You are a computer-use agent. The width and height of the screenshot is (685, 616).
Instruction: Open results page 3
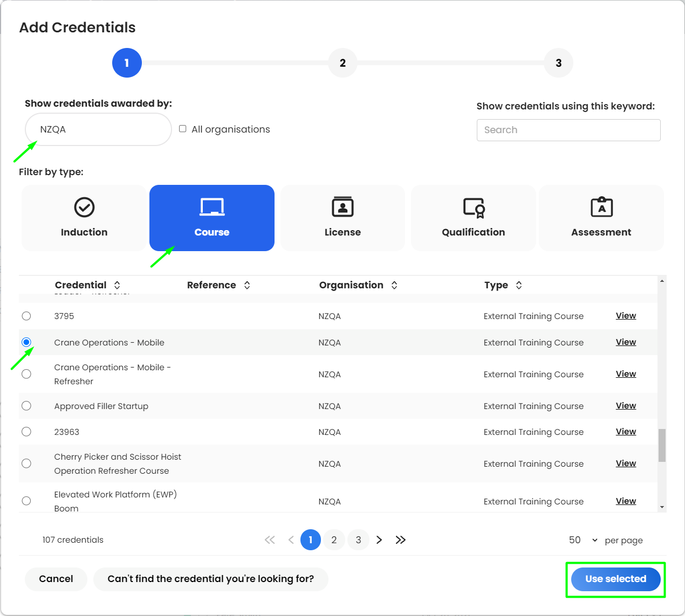point(358,540)
